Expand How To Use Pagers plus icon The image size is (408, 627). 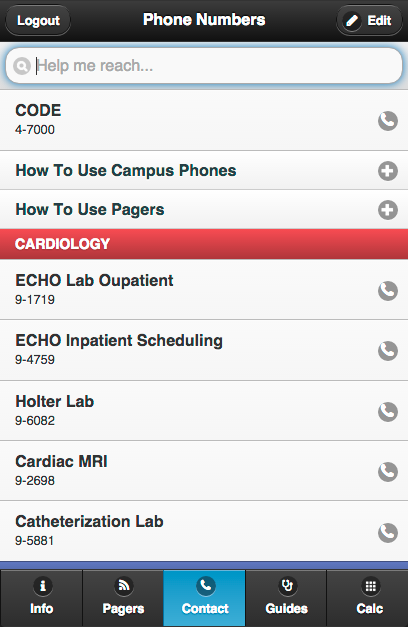(388, 210)
